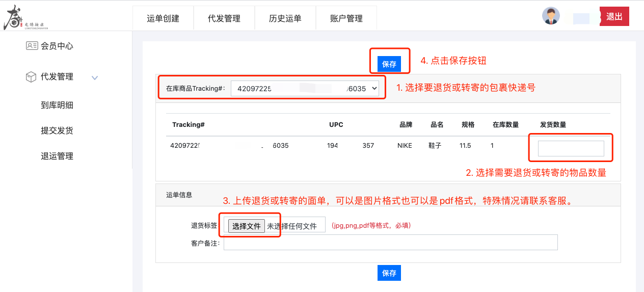Click 选择文件 to upload return label

click(x=247, y=226)
